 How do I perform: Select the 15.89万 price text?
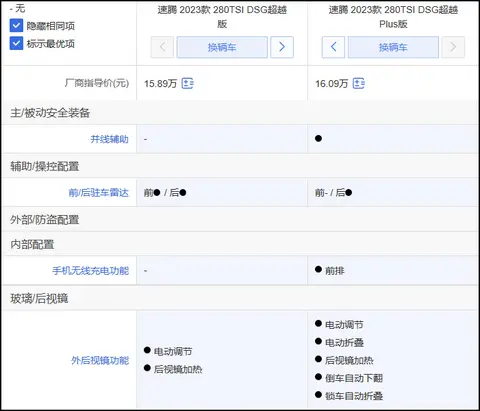[x=160, y=83]
